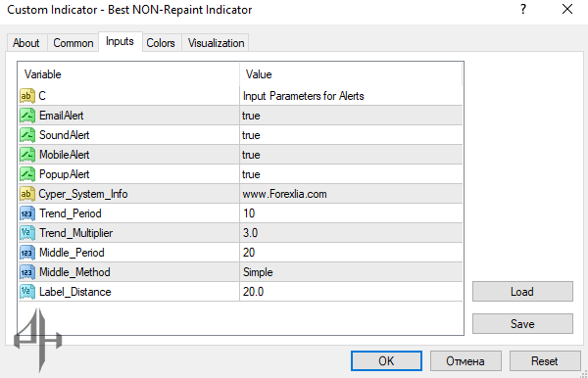588x378 pixels.
Task: Click the integer icon beside Middle_Period
Action: click(27, 253)
